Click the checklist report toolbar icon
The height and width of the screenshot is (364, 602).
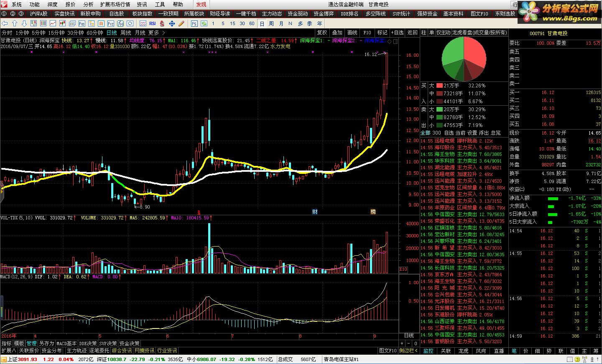33,23
